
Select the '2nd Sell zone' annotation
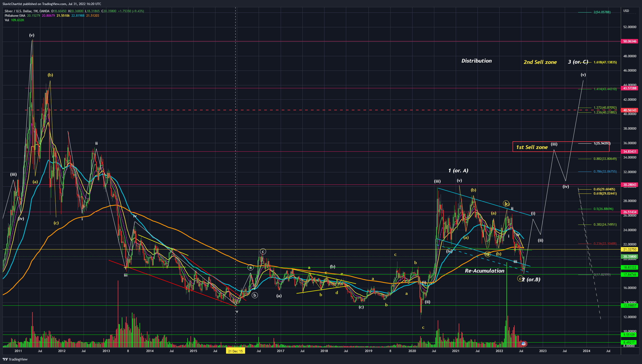pyautogui.click(x=540, y=62)
